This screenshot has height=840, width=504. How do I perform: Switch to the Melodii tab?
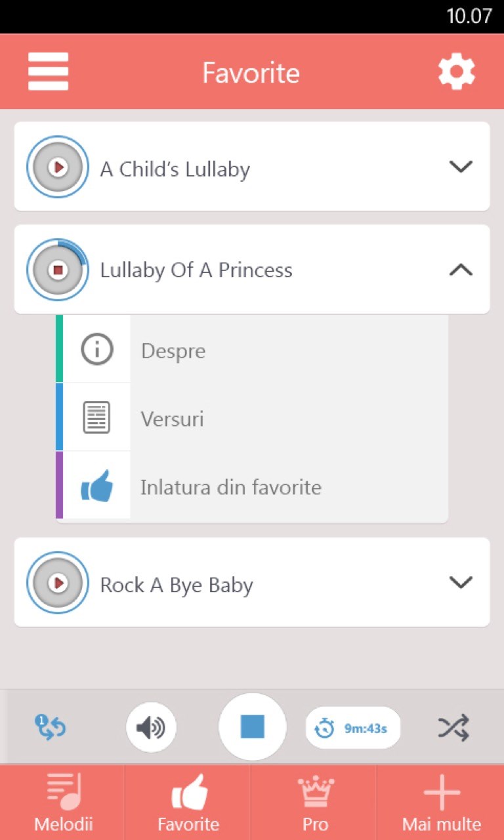[x=63, y=802]
